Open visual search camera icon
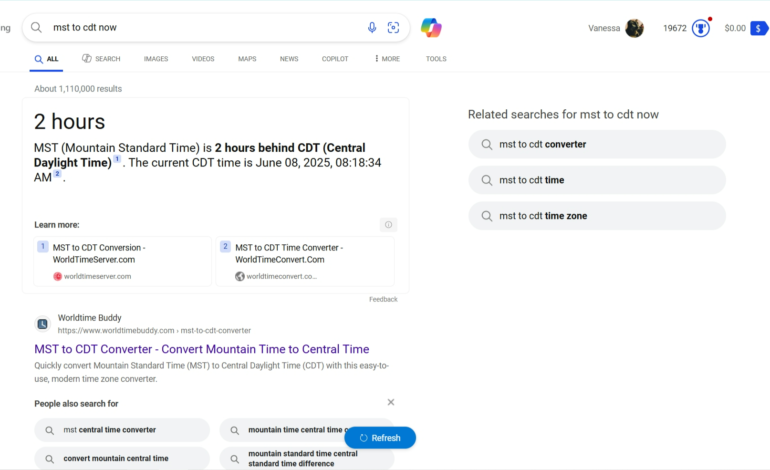This screenshot has width=770, height=470. pos(393,28)
